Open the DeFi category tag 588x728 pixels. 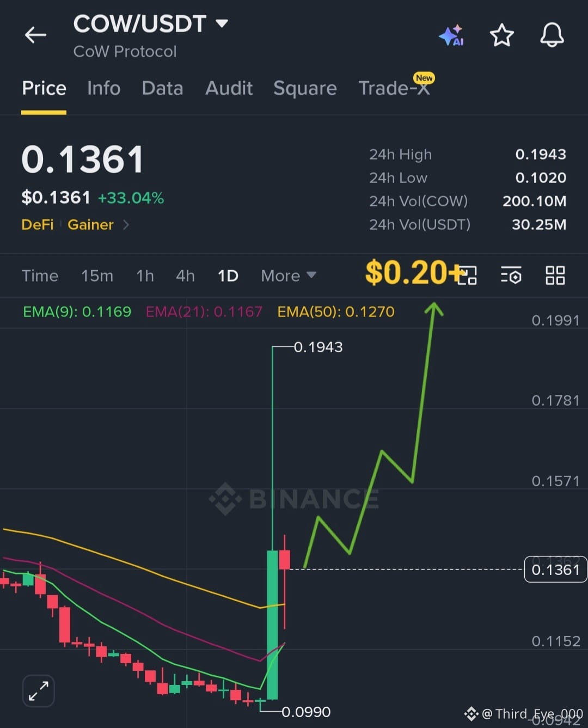[x=38, y=224]
